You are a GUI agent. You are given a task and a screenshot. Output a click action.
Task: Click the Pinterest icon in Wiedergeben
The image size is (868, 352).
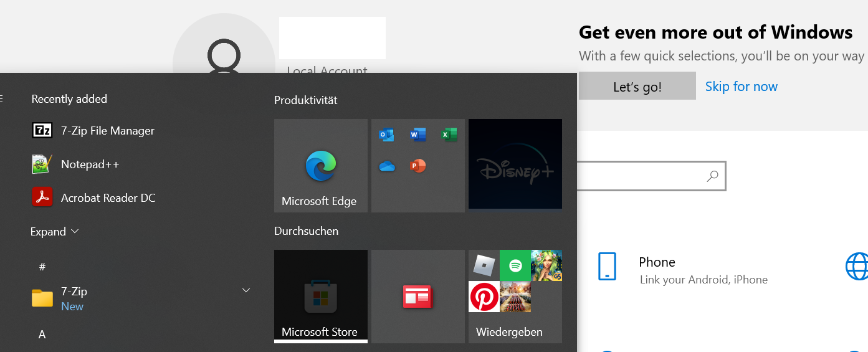point(484,297)
